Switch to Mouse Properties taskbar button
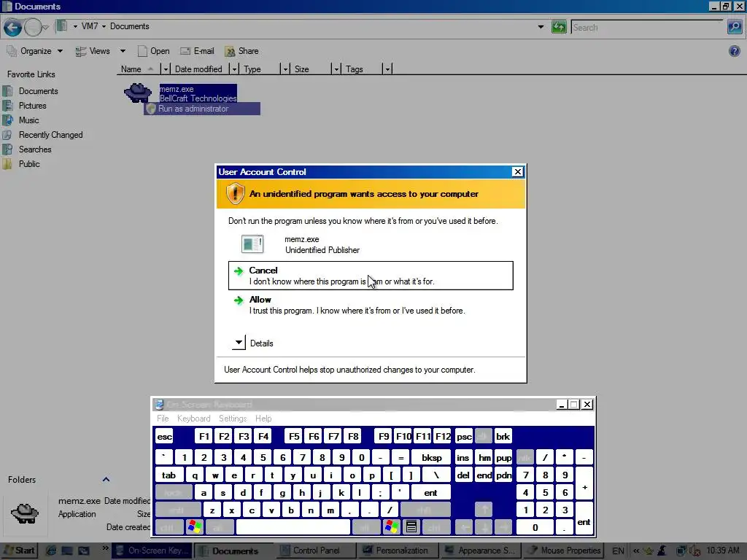 click(564, 551)
